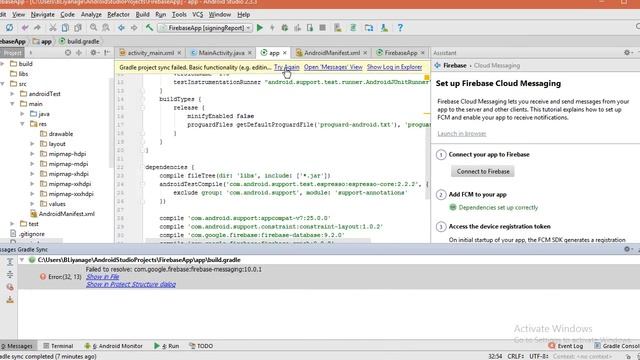The height and width of the screenshot is (360, 640).
Task: Click the AVD Manager toolbar icon
Action: pyautogui.click(x=338, y=28)
